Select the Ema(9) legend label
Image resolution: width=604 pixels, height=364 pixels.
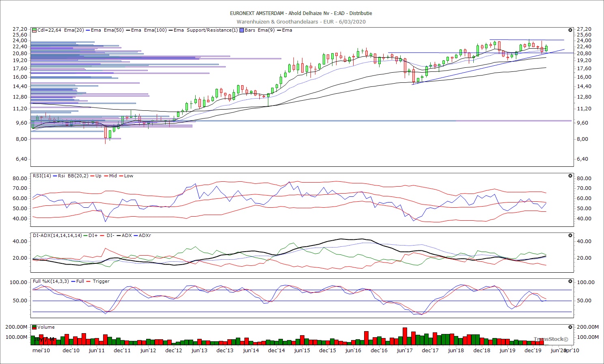[266, 30]
